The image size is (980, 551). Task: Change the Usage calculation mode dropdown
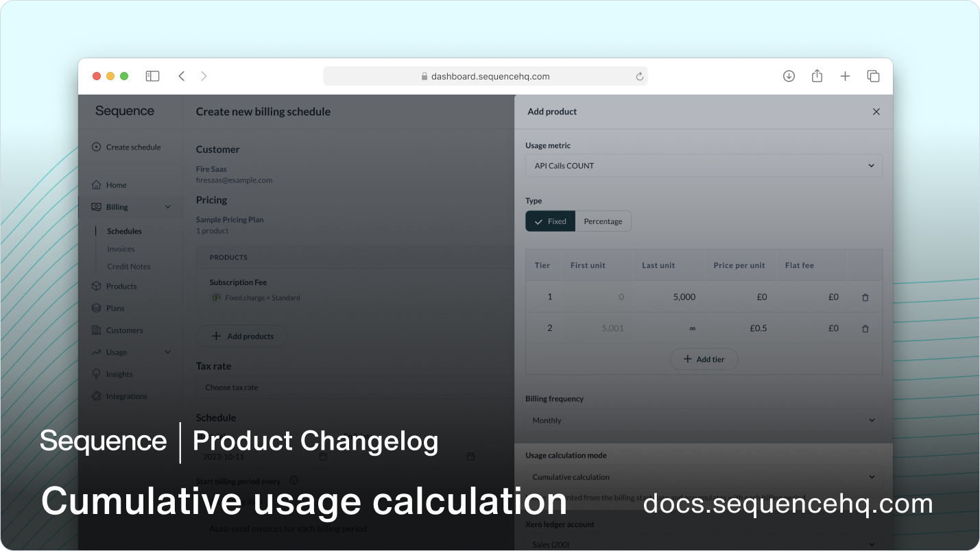tap(704, 476)
